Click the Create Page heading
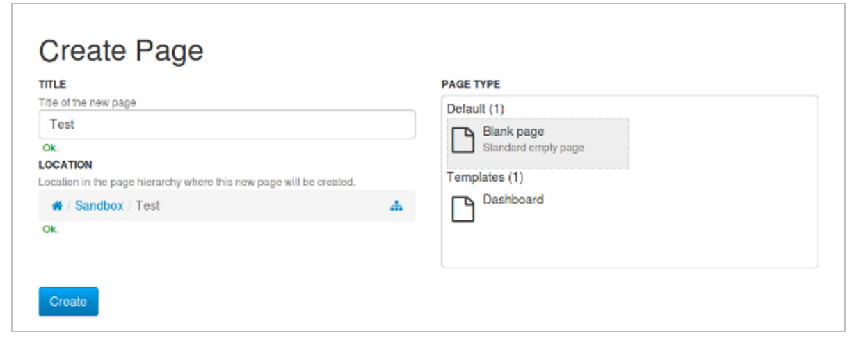Image resolution: width=868 pixels, height=338 pixels. 121,51
